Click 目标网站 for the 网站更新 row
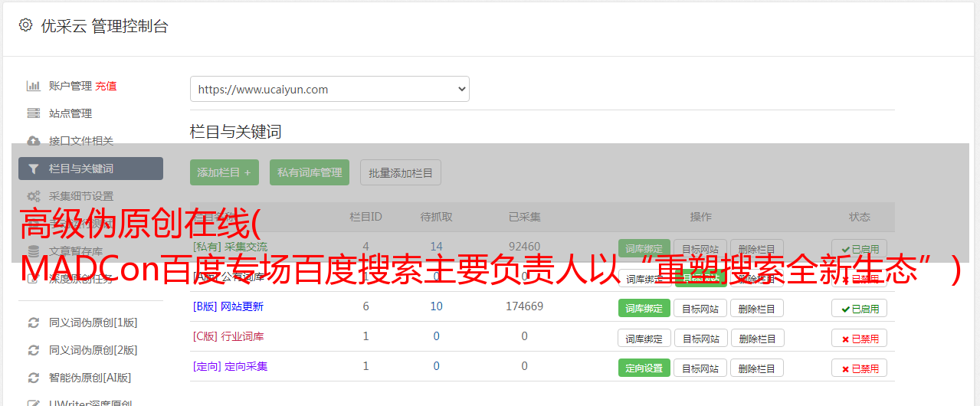 [x=700, y=308]
